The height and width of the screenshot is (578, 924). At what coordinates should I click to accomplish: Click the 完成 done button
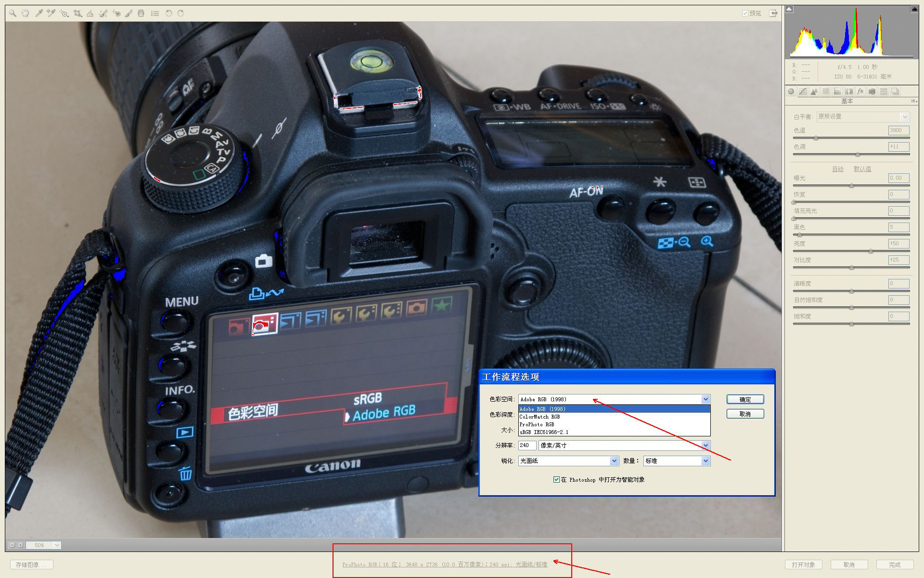click(895, 565)
